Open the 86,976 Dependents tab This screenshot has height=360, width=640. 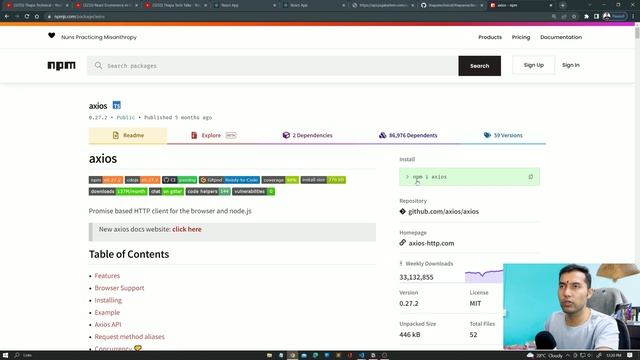click(408, 135)
